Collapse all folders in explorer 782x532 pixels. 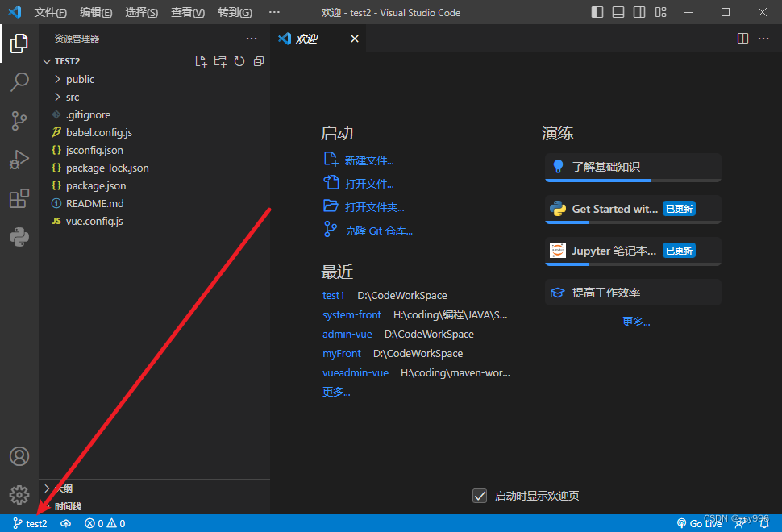pos(259,61)
